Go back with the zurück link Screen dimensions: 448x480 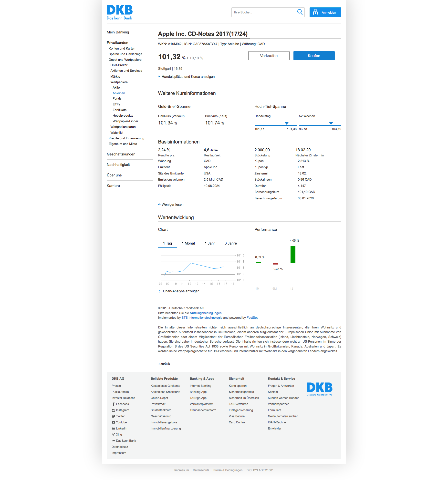164,364
